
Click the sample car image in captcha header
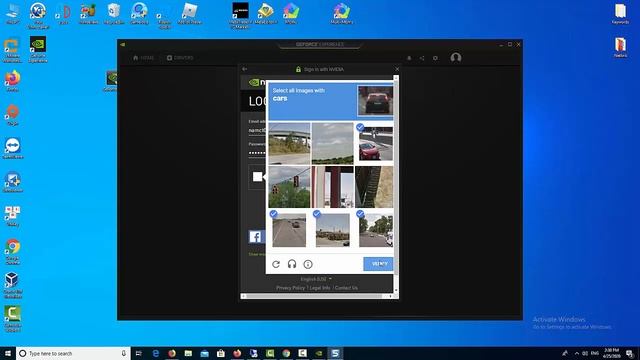(x=375, y=100)
